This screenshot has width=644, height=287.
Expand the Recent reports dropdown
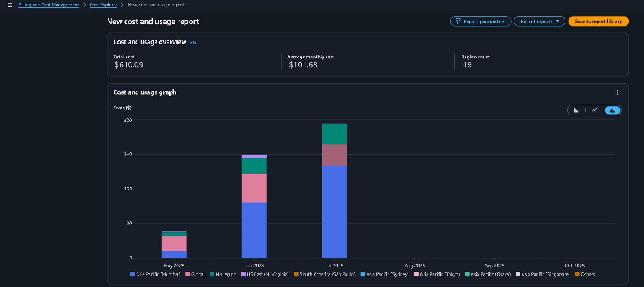(540, 21)
